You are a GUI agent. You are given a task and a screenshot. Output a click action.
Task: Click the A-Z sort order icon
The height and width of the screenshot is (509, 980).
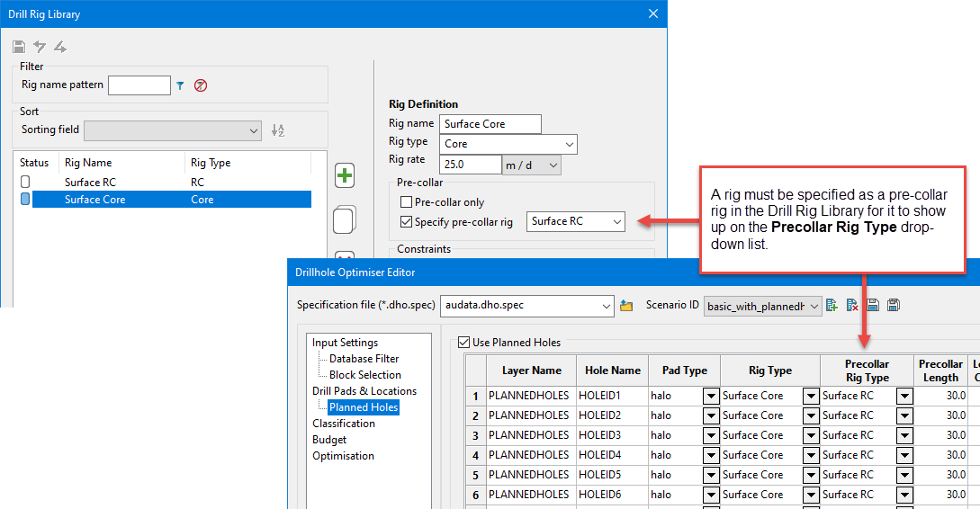[278, 130]
